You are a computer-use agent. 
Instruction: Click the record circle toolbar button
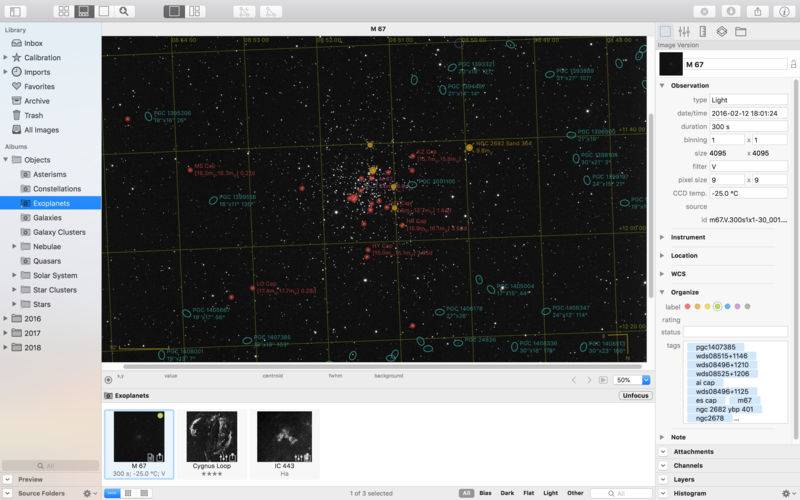[705, 11]
